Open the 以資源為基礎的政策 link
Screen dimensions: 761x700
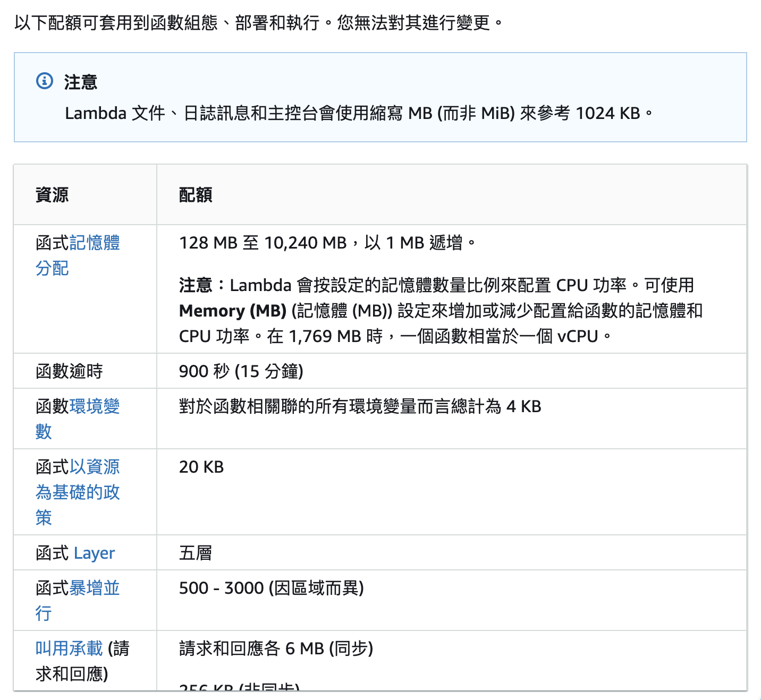78,492
